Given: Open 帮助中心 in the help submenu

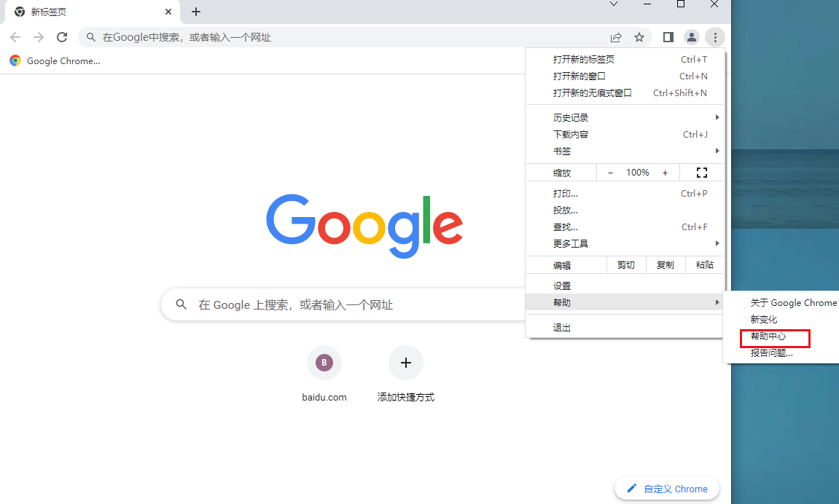Looking at the screenshot, I should point(781,336).
